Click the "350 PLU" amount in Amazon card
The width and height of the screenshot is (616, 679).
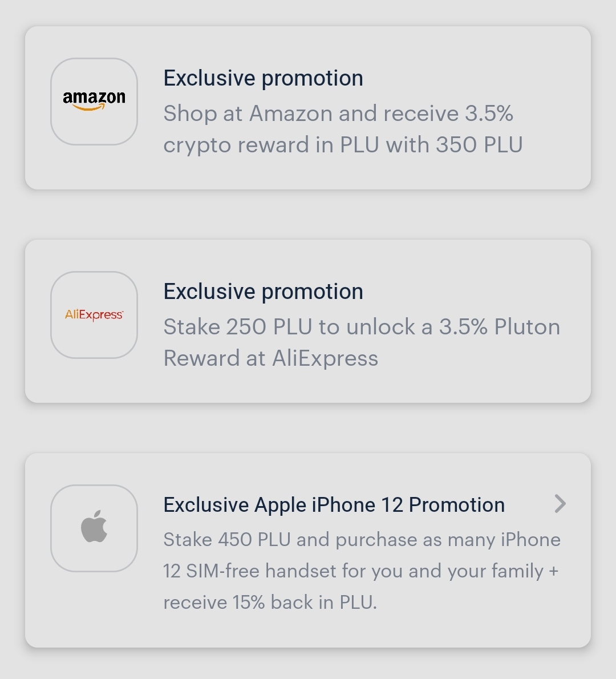pos(479,145)
